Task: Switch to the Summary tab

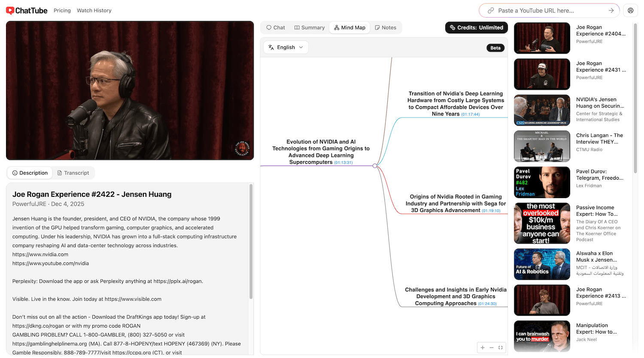Action: 309,27
